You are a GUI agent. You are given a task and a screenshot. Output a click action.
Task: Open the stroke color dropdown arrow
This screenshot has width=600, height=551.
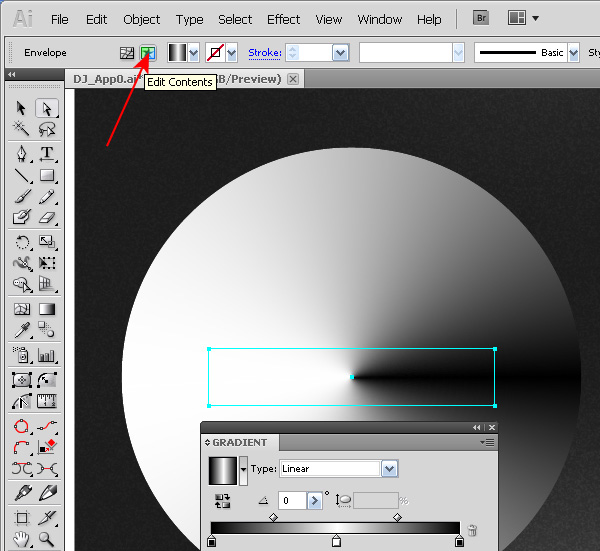(x=232, y=52)
